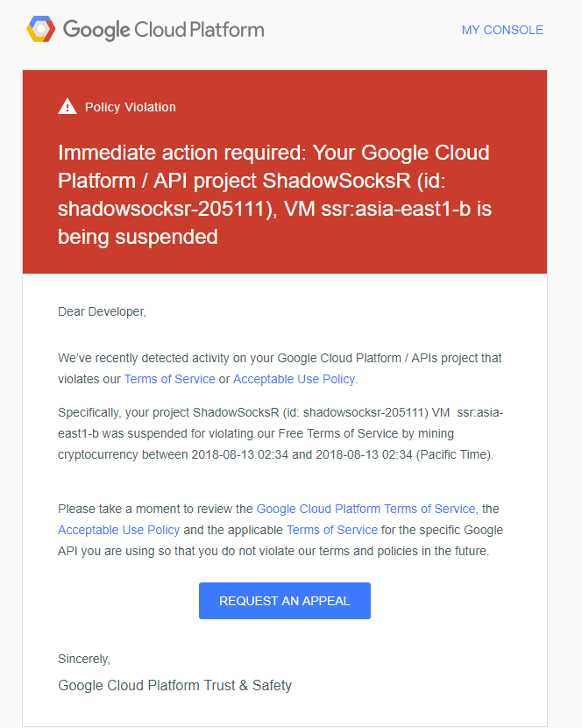Select the Policy Violation label
582x728 pixels.
click(x=131, y=107)
